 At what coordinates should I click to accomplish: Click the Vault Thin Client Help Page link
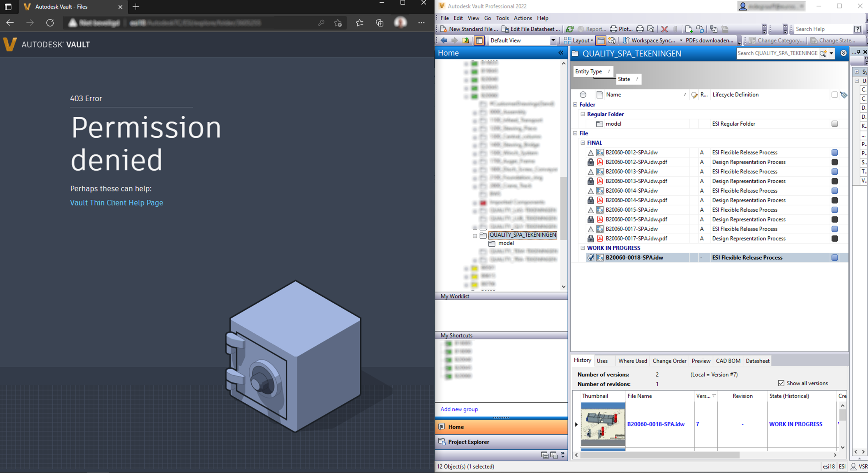(116, 203)
